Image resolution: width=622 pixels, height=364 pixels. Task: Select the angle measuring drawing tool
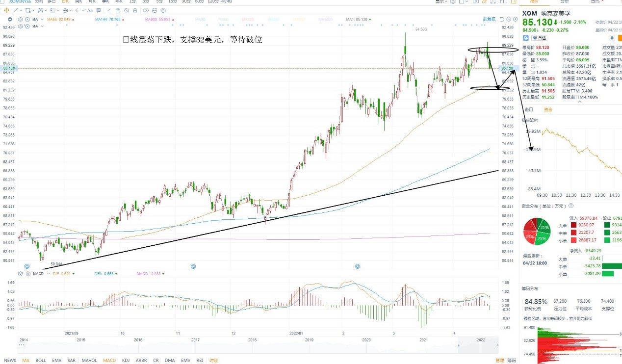pos(109,10)
